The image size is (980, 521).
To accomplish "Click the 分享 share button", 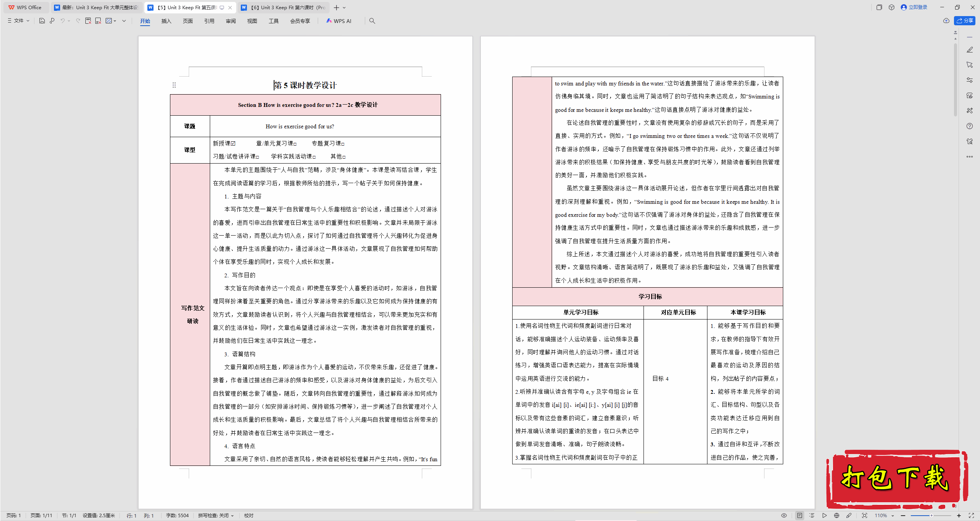I will coord(965,21).
